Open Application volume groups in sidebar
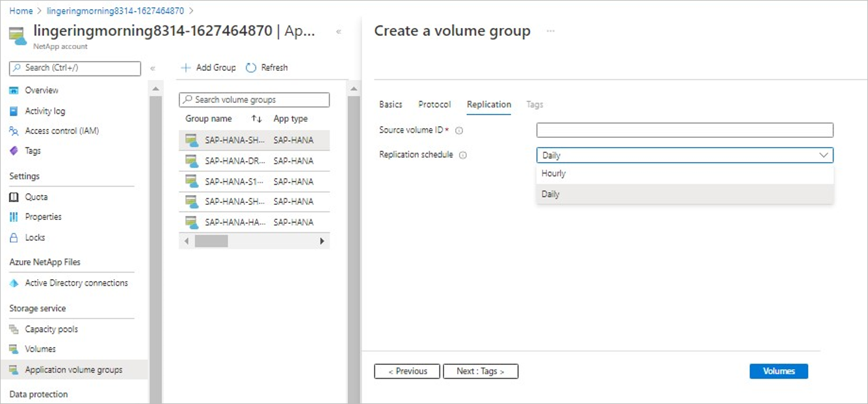 (73, 370)
